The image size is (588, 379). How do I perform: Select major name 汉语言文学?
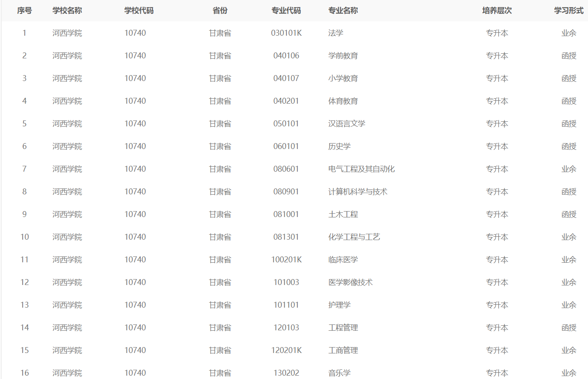coord(347,124)
